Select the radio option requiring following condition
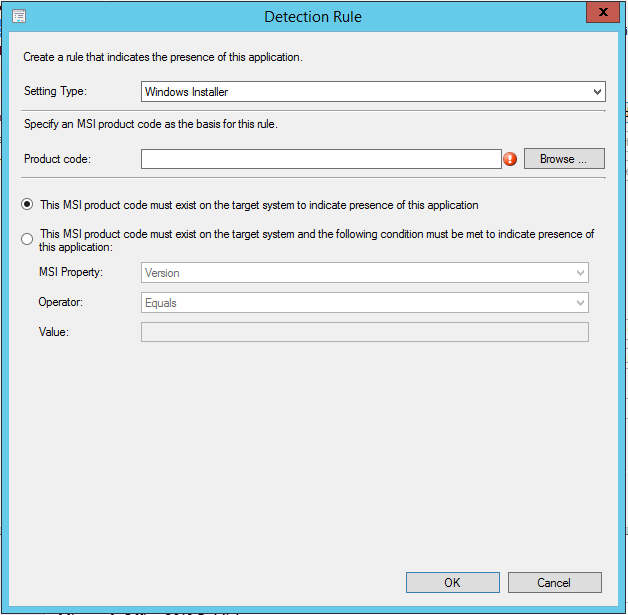Screen dimensions: 628x615 (27, 239)
